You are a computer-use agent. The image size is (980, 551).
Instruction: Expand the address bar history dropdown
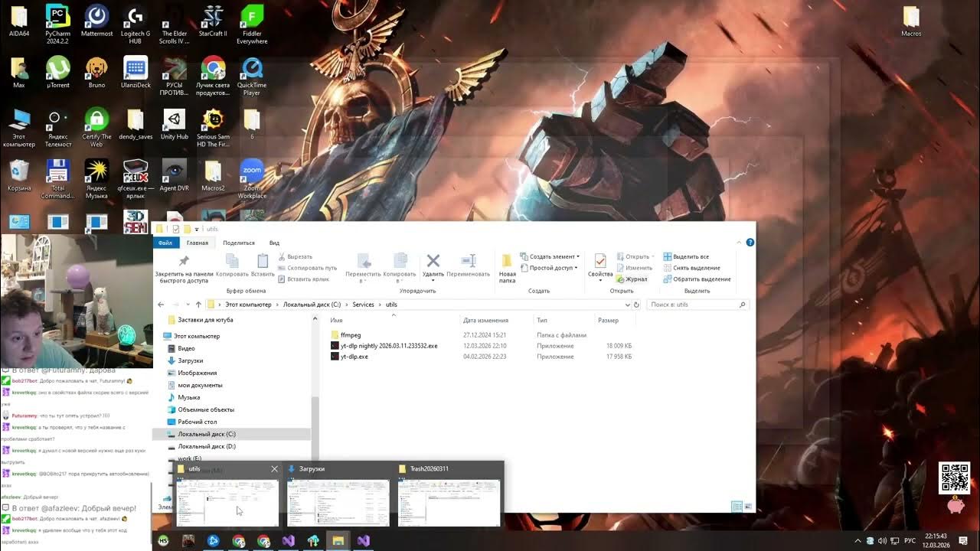point(628,305)
